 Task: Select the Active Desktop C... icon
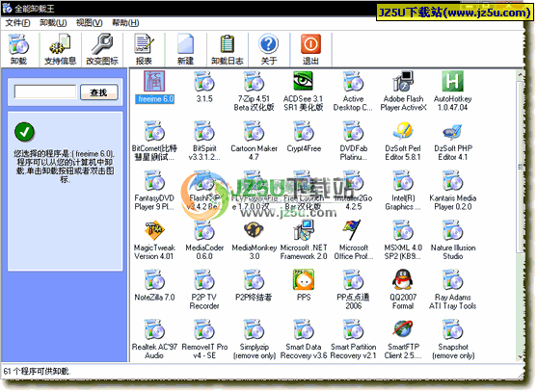pos(353,81)
